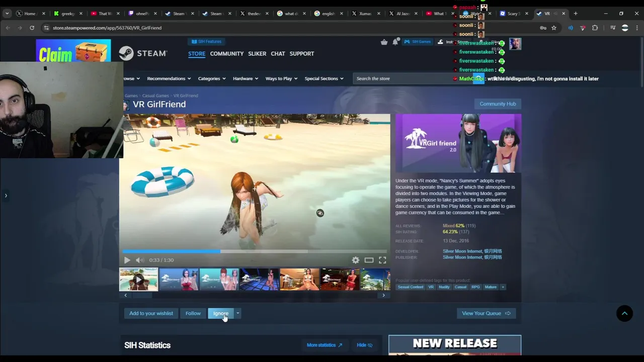
Task: Expand the Categories dropdown
Action: pyautogui.click(x=212, y=78)
